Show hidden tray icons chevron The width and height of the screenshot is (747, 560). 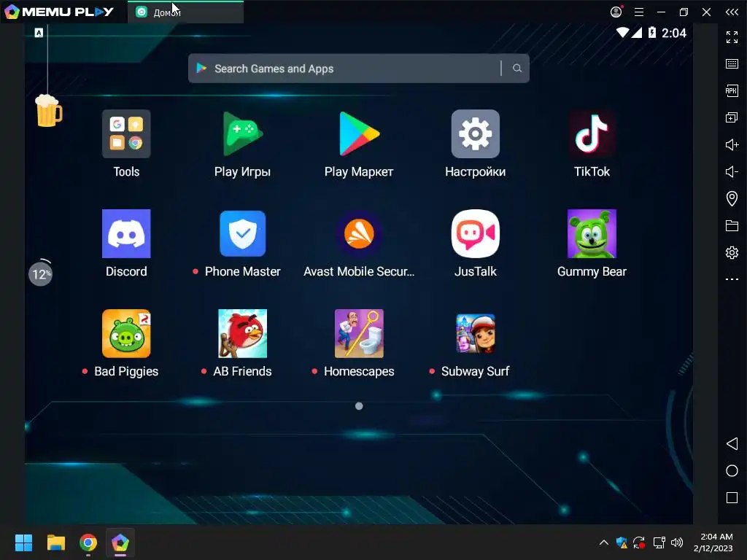603,542
